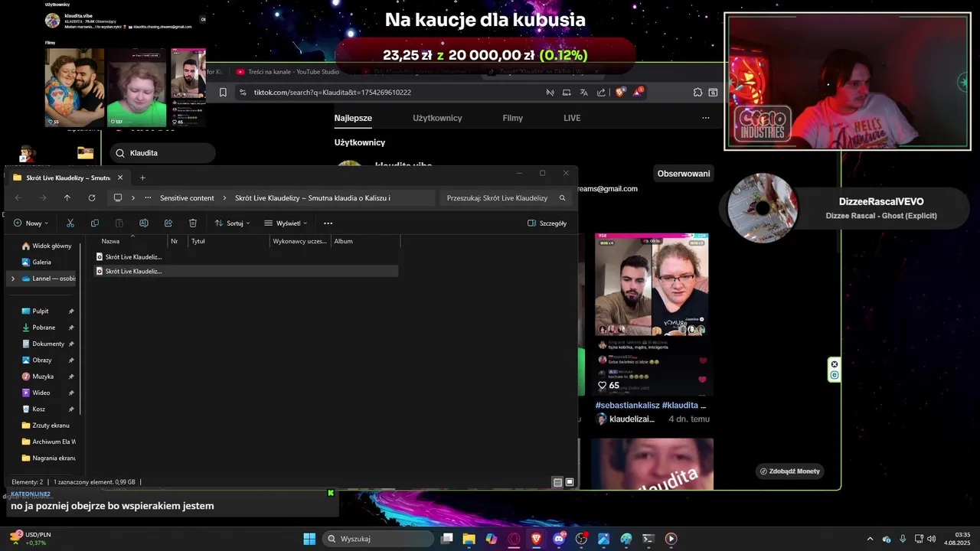The image size is (980, 551).
Task: Open Pobrane in the Explorer sidebar
Action: click(x=44, y=328)
